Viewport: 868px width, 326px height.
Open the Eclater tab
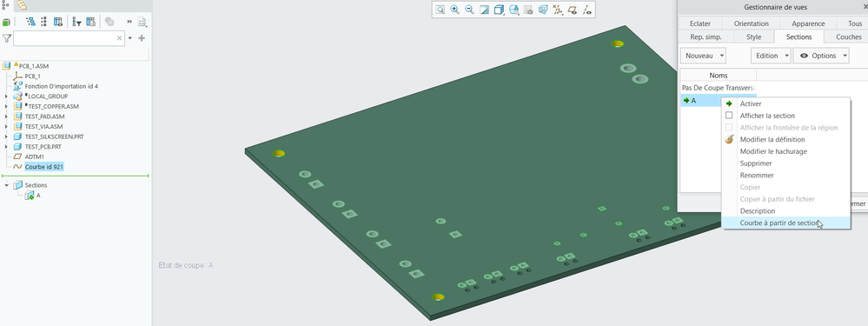click(x=700, y=23)
